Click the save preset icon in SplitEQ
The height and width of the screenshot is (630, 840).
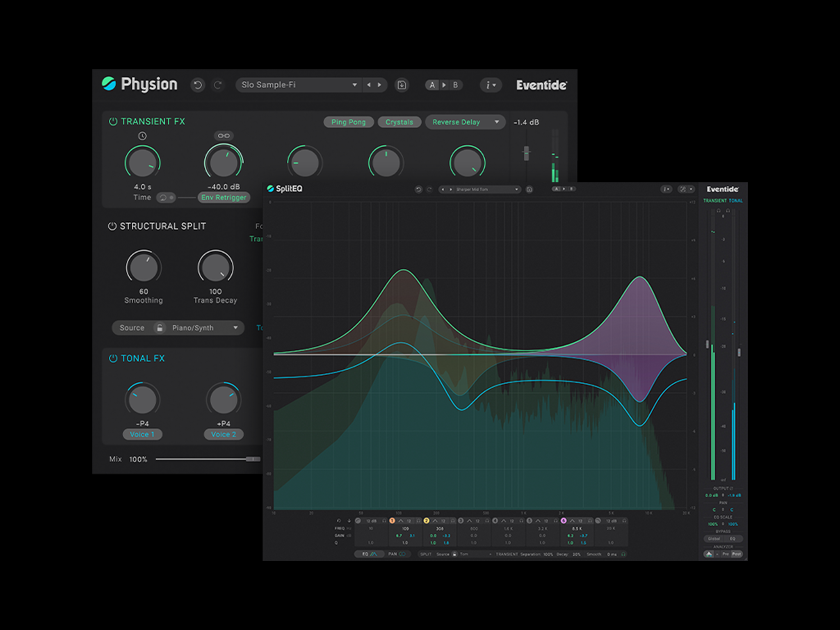pyautogui.click(x=530, y=189)
